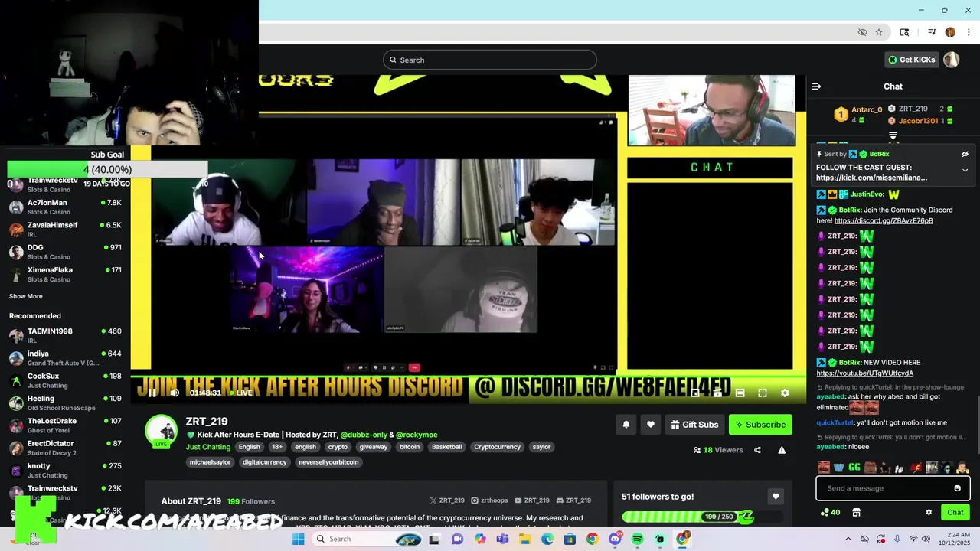
Task: Open ZRT_219 channel avatar with LIVE badge
Action: 162,431
